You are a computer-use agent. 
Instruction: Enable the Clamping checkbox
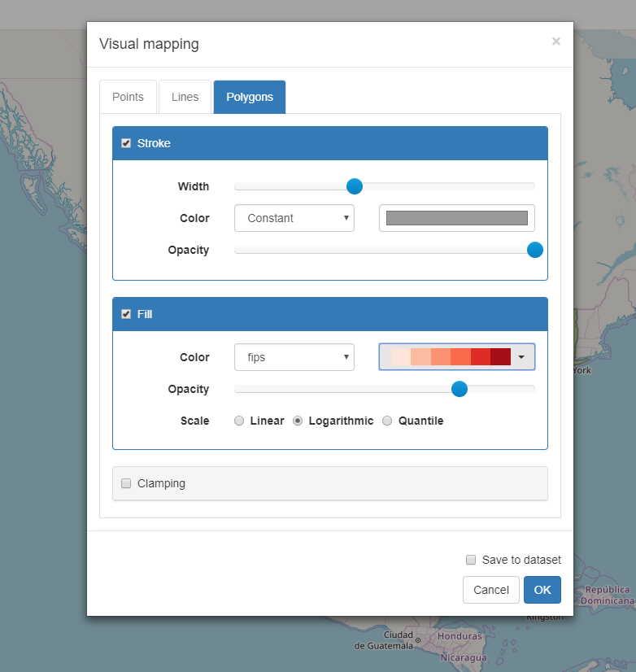pyautogui.click(x=126, y=483)
